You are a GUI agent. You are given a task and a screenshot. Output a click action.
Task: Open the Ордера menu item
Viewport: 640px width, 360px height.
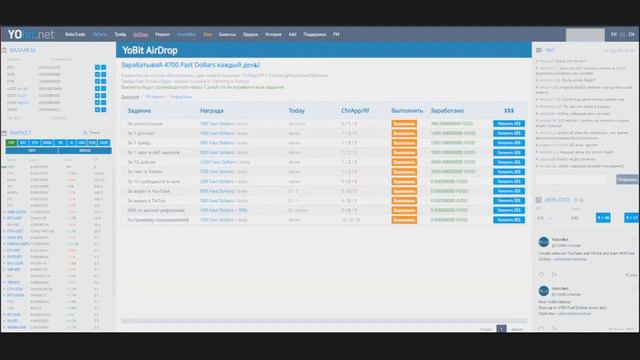pyautogui.click(x=251, y=34)
